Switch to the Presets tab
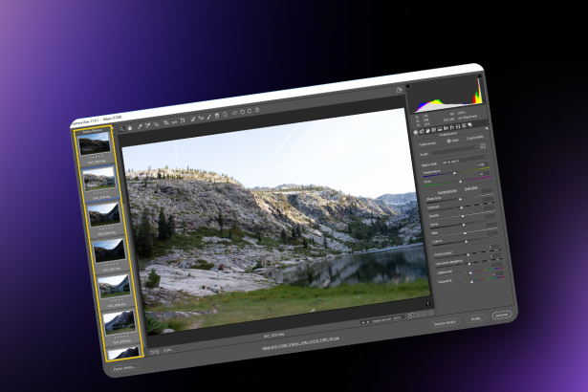 tap(464, 125)
